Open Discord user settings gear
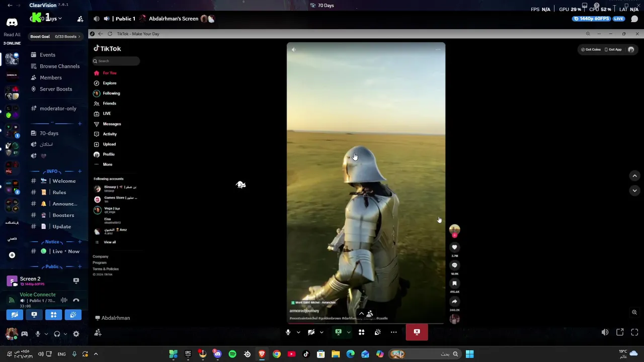The height and width of the screenshot is (362, 644). pyautogui.click(x=76, y=334)
